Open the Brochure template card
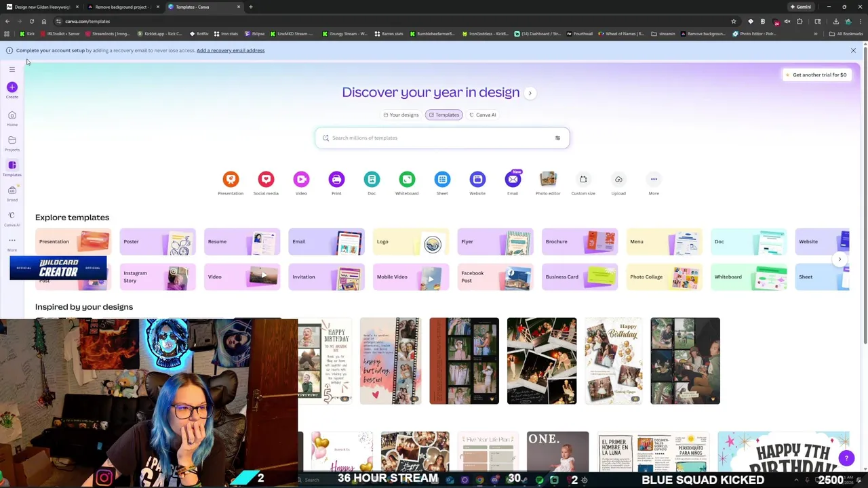The width and height of the screenshot is (868, 488). click(x=580, y=241)
